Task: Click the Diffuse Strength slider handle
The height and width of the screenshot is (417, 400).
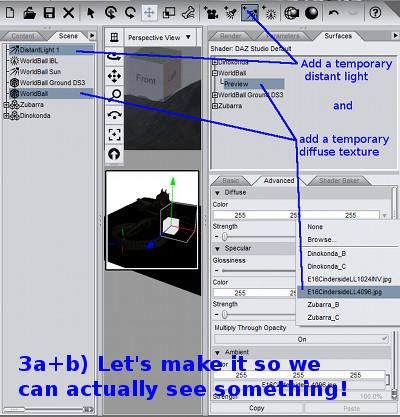Action: coord(225,236)
